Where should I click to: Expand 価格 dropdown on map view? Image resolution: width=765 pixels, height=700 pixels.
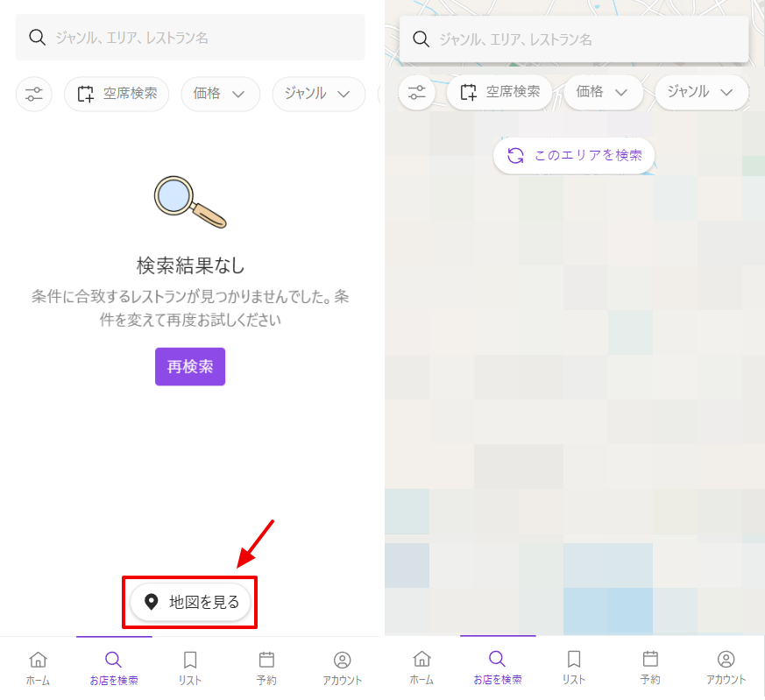click(x=603, y=92)
